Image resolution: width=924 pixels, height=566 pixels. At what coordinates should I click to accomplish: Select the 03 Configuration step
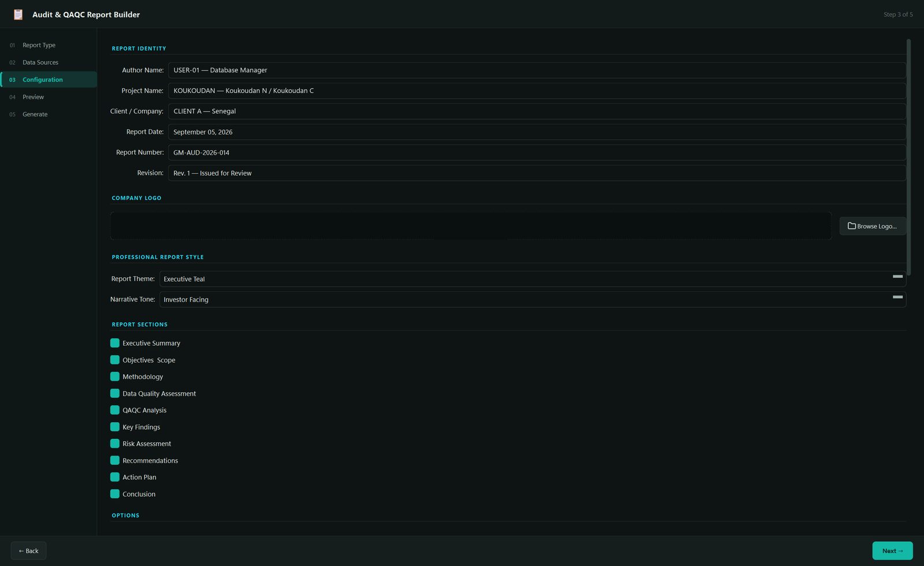pos(49,80)
